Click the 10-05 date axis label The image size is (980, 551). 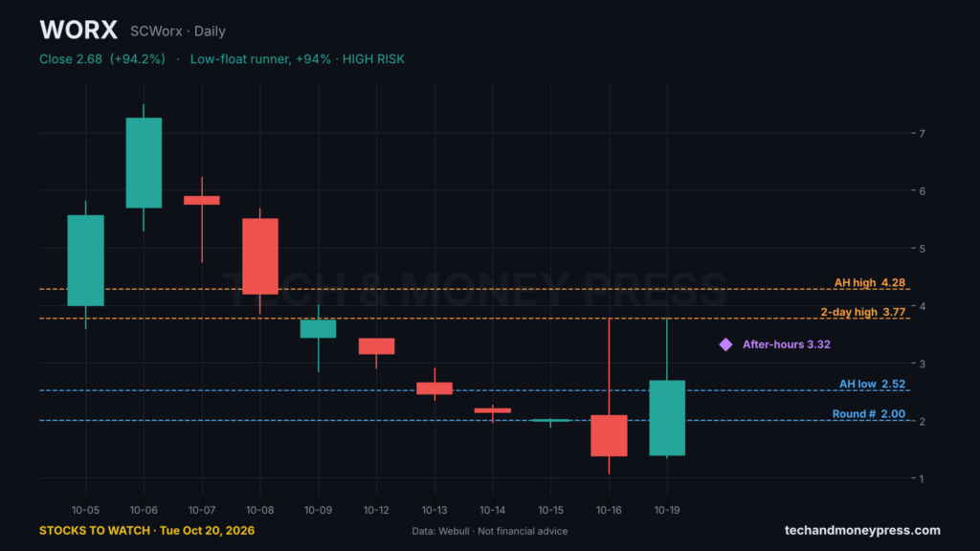pyautogui.click(x=85, y=510)
